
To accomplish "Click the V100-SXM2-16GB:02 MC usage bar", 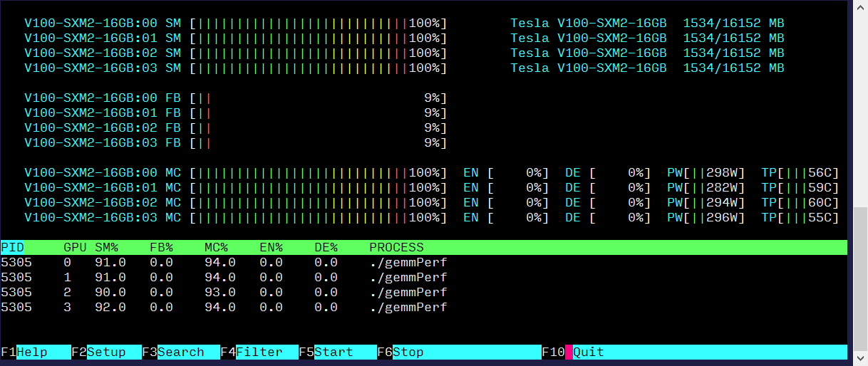I will pyautogui.click(x=319, y=203).
